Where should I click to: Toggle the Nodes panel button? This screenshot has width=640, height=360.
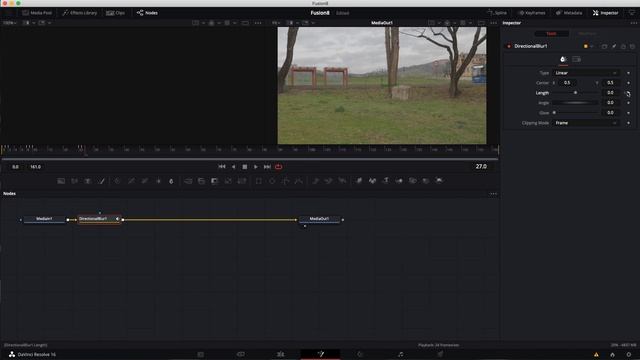pyautogui.click(x=147, y=13)
